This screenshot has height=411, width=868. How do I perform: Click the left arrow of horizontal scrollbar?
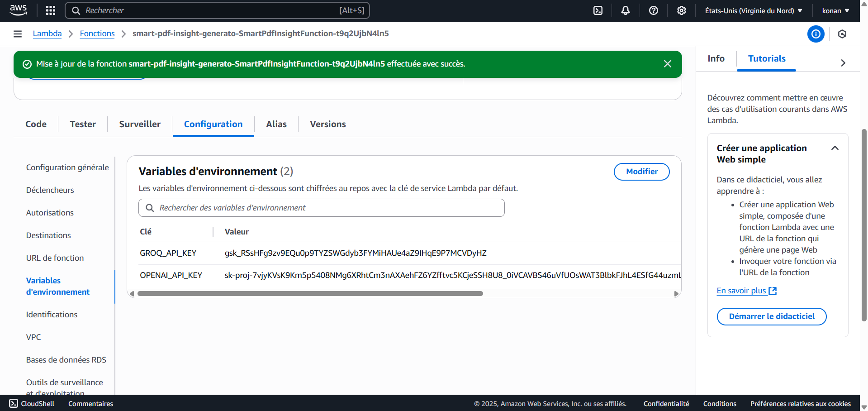pos(132,294)
